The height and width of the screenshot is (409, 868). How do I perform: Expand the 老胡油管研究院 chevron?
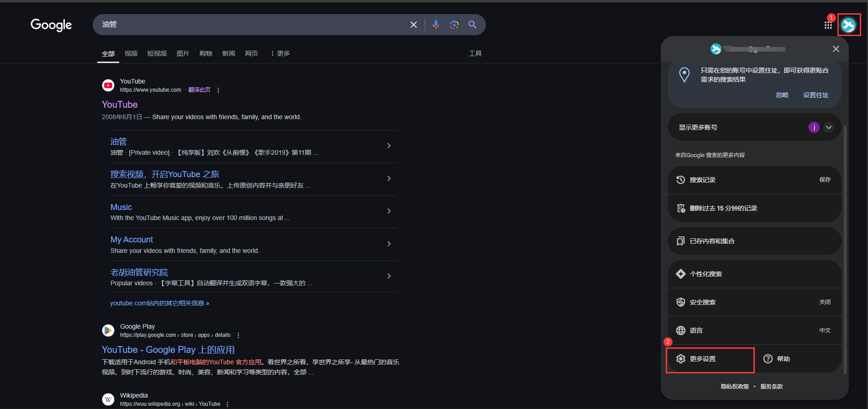coord(389,276)
